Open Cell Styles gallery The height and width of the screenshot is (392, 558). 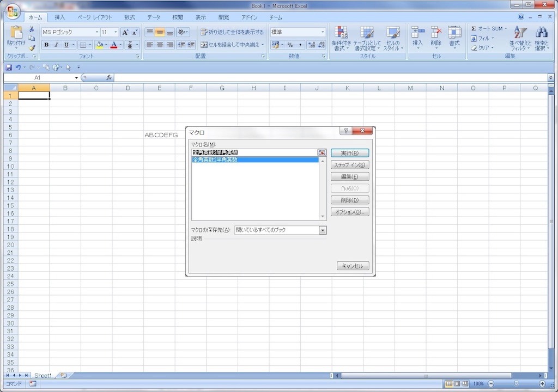393,39
